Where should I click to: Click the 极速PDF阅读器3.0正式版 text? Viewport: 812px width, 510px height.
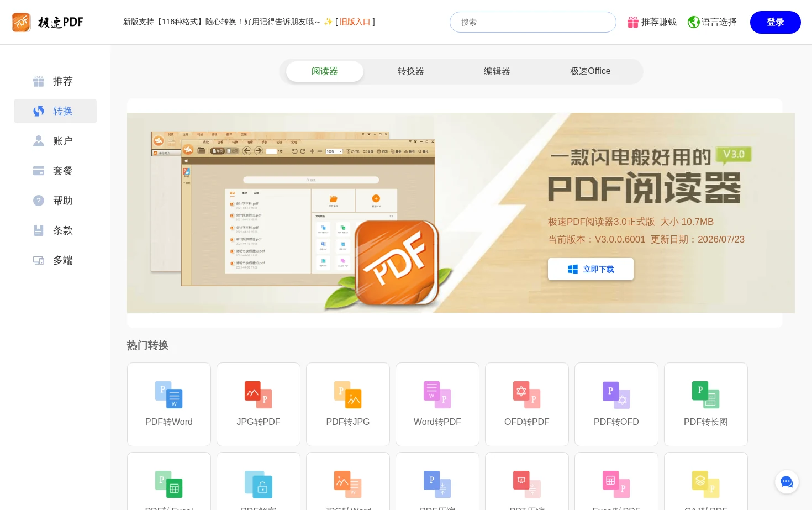pyautogui.click(x=602, y=222)
